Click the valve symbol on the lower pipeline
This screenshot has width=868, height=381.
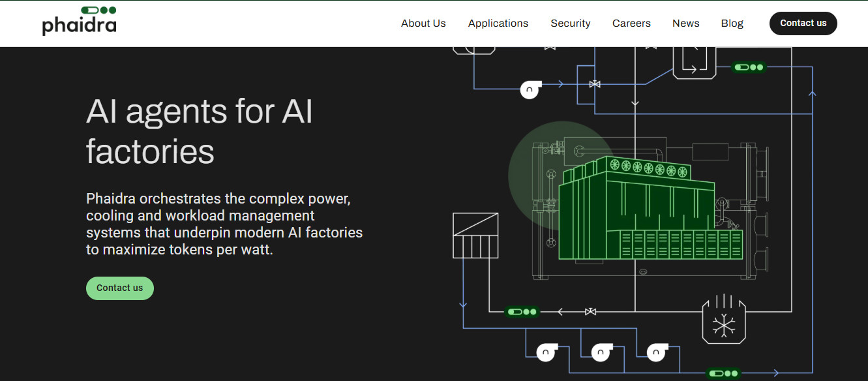point(590,312)
